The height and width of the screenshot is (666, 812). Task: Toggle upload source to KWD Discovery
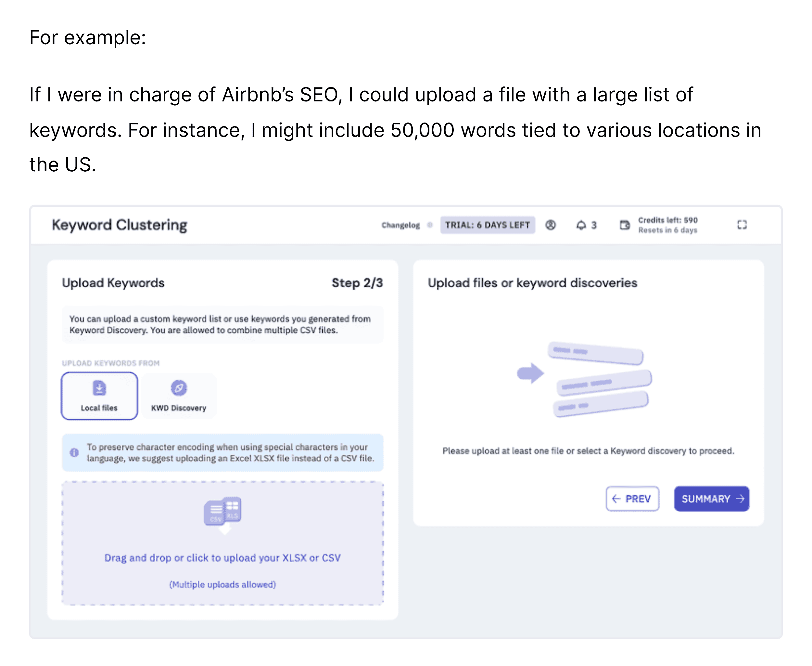pyautogui.click(x=179, y=396)
